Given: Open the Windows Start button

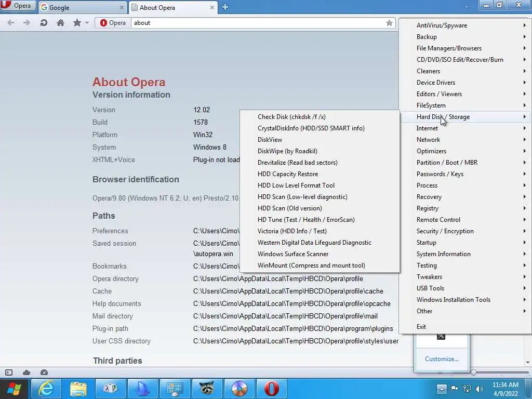Looking at the screenshot, I should click(14, 389).
